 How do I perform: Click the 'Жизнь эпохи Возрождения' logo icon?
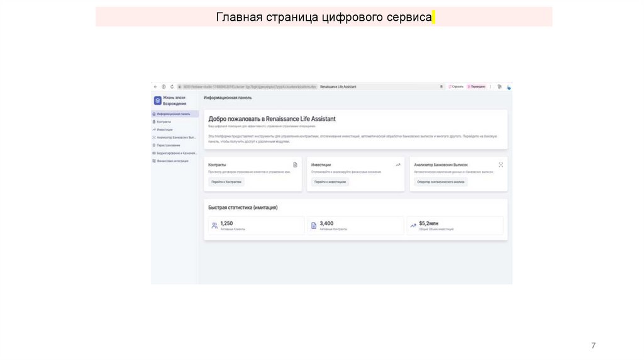[x=157, y=101]
